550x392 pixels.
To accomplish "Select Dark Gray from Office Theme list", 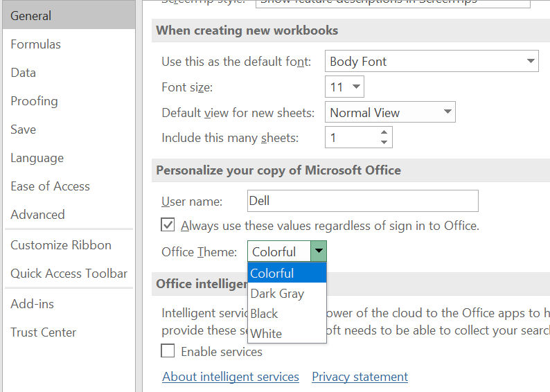I will [x=278, y=294].
